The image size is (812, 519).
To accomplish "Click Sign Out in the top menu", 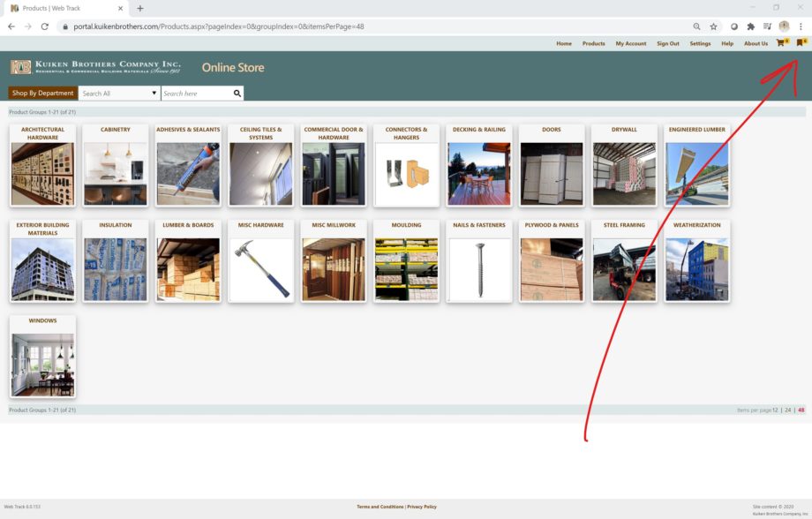I will (668, 43).
